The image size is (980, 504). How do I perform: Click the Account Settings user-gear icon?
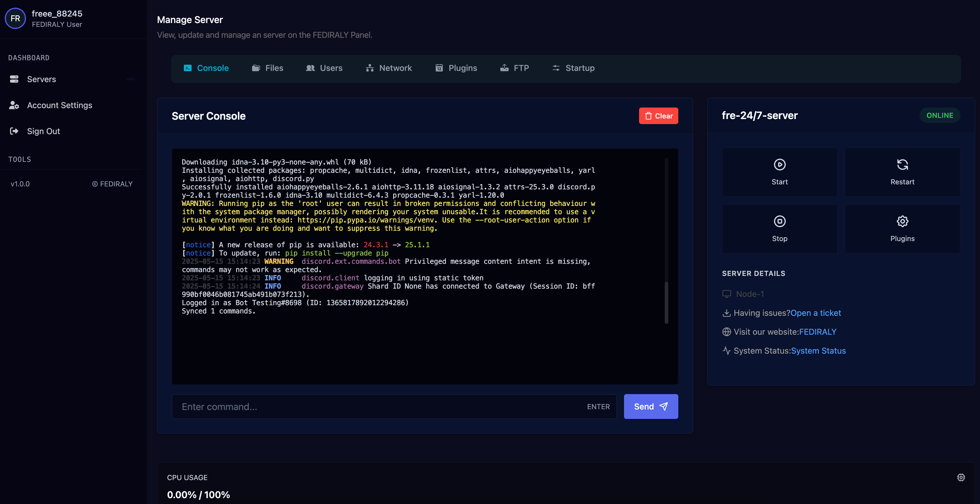click(14, 105)
